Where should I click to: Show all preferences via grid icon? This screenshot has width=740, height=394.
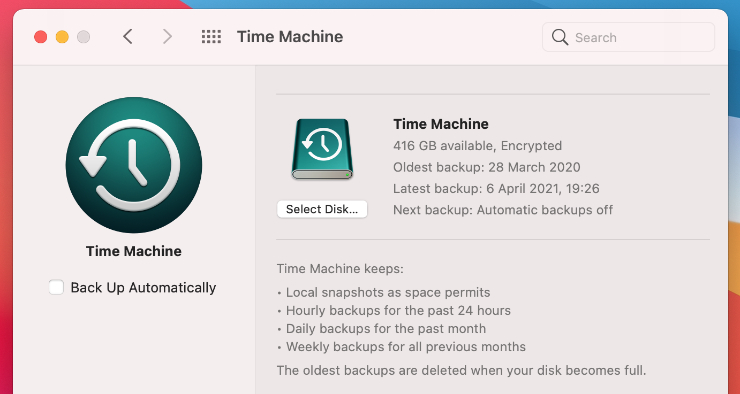[211, 37]
